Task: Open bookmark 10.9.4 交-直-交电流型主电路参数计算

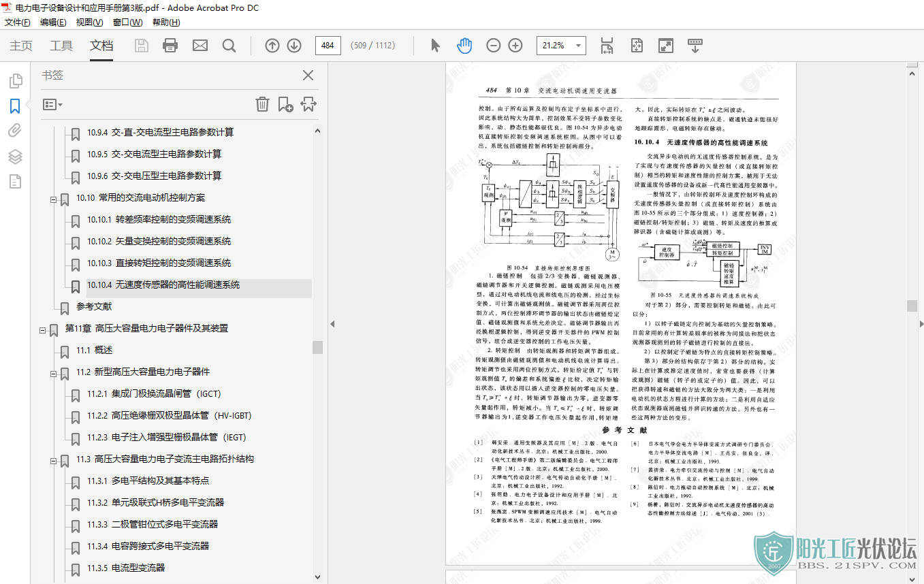Action: pos(160,132)
